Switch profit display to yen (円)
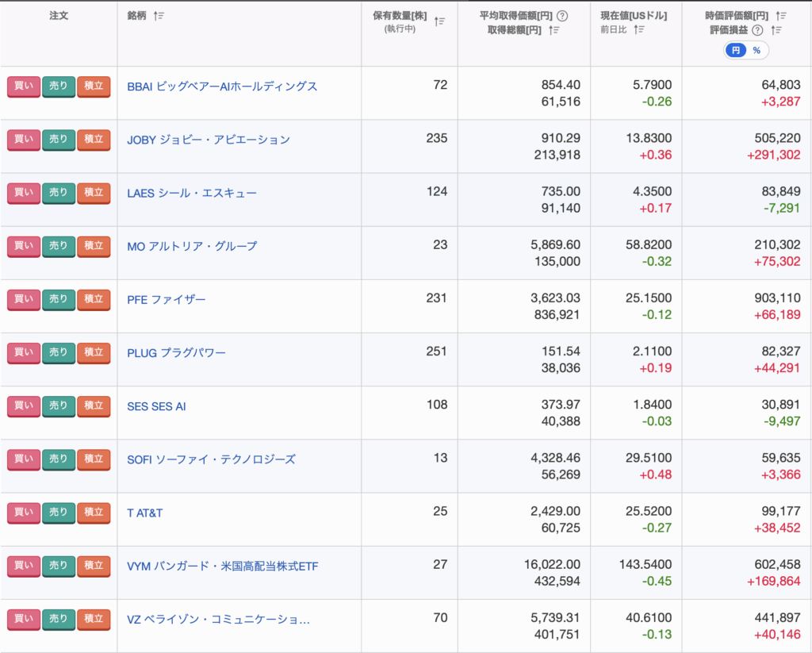This screenshot has width=812, height=653. coord(736,50)
